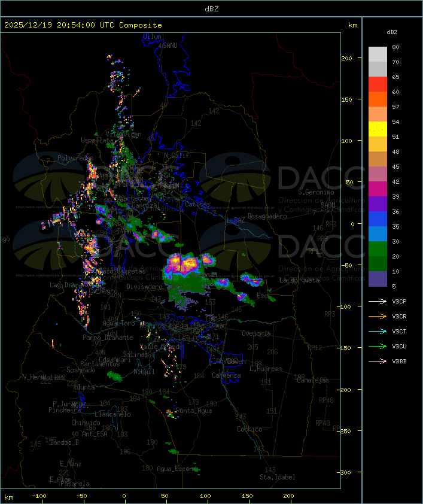
Task: Click the VBCR legend label
Action: click(x=399, y=316)
